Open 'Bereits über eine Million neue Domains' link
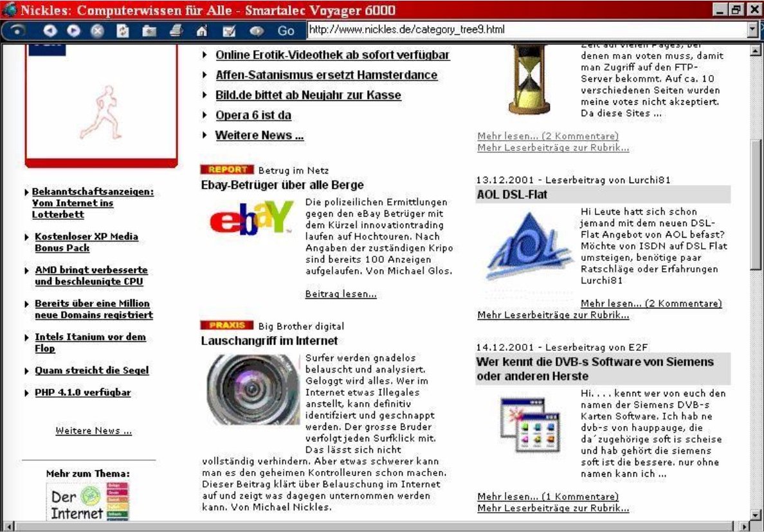The image size is (764, 532). coord(93,309)
